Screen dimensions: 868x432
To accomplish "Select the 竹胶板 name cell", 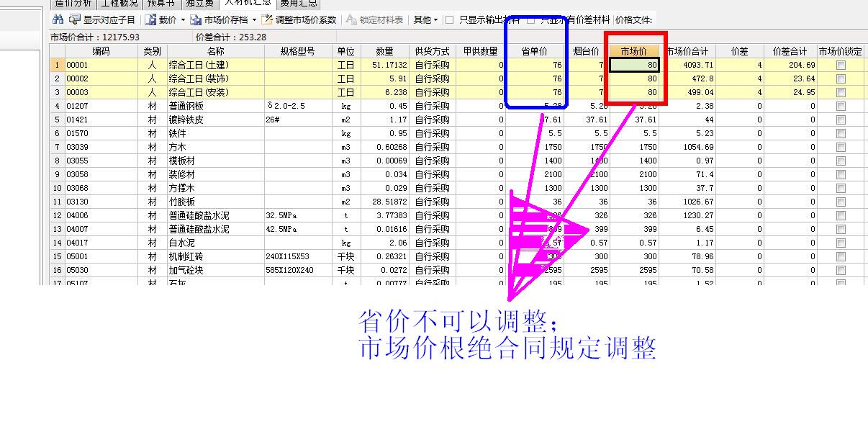I will (215, 202).
